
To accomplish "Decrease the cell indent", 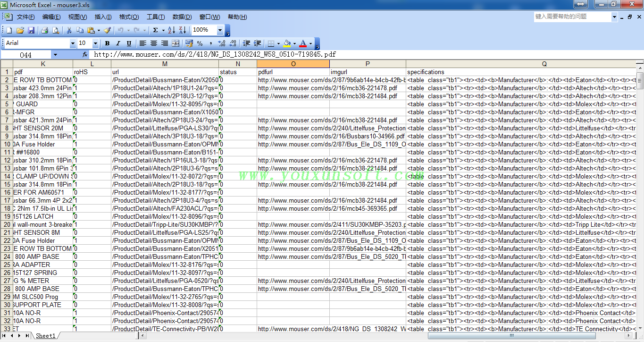I will [246, 43].
